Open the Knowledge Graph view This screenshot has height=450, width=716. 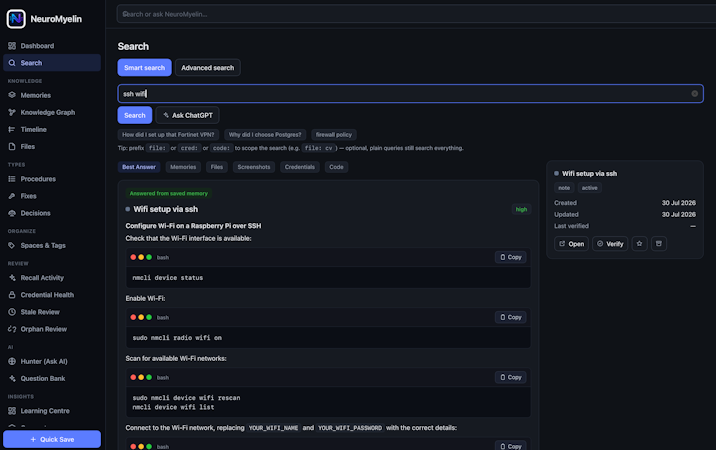52,112
